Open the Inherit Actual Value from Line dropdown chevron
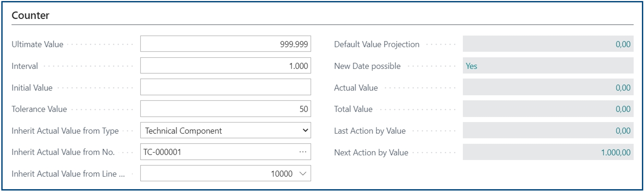Screen dimensions: 644x191 pyautogui.click(x=303, y=173)
